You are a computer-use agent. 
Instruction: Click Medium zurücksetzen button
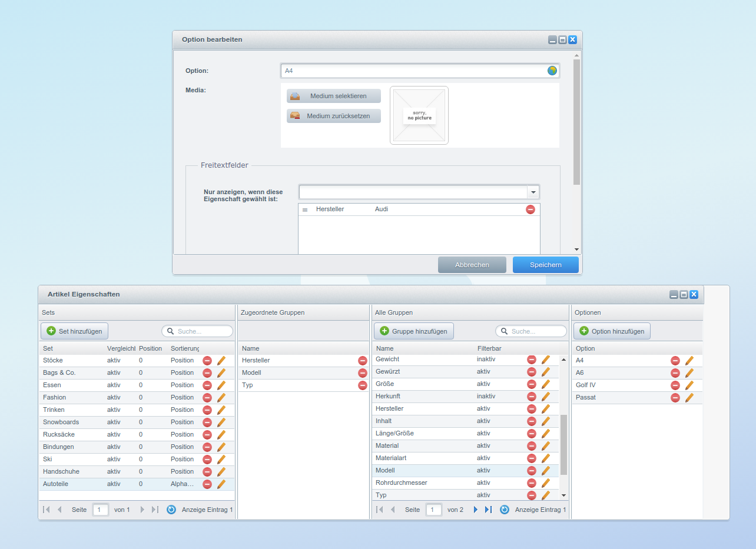334,116
